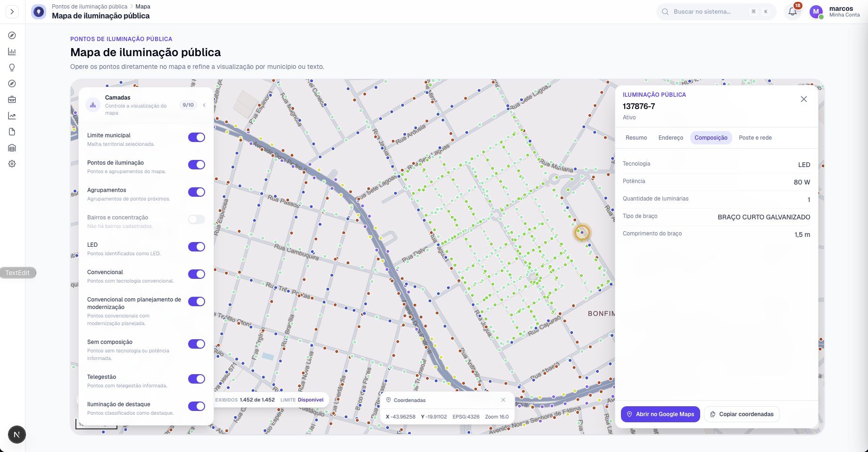The image size is (868, 452).
Task: Toggle the Convencional layer
Action: click(x=197, y=274)
